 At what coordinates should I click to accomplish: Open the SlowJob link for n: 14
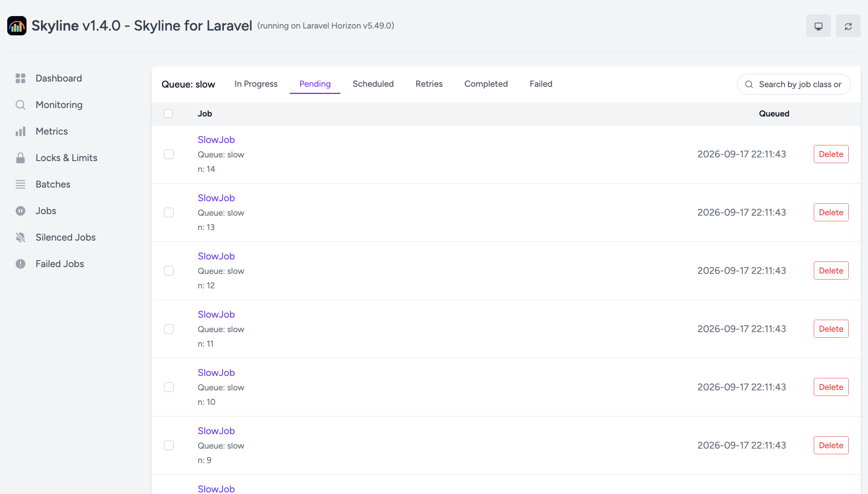pyautogui.click(x=216, y=140)
